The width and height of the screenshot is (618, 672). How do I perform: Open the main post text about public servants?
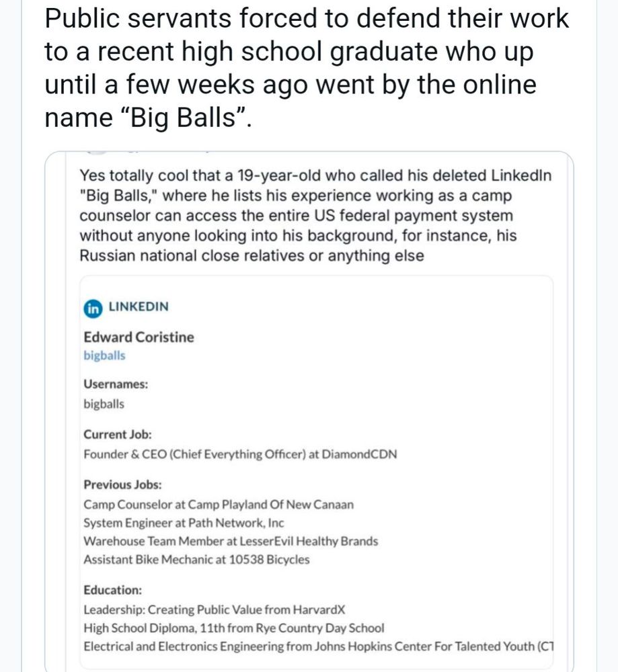307,67
